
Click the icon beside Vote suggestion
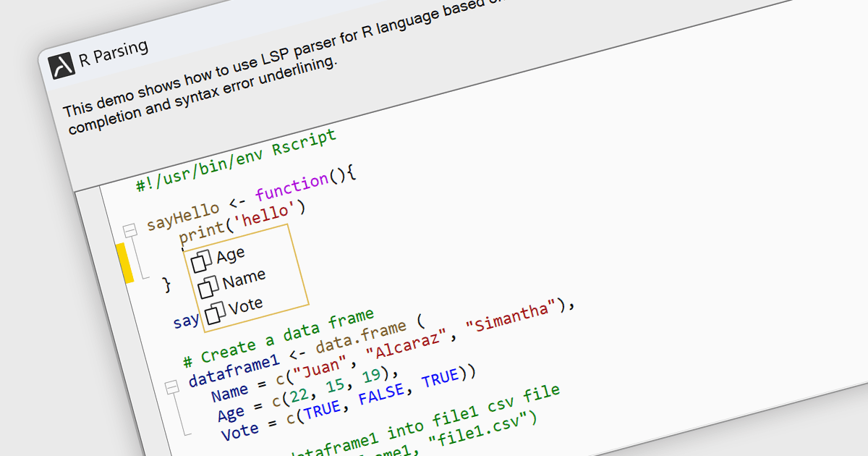tap(215, 313)
